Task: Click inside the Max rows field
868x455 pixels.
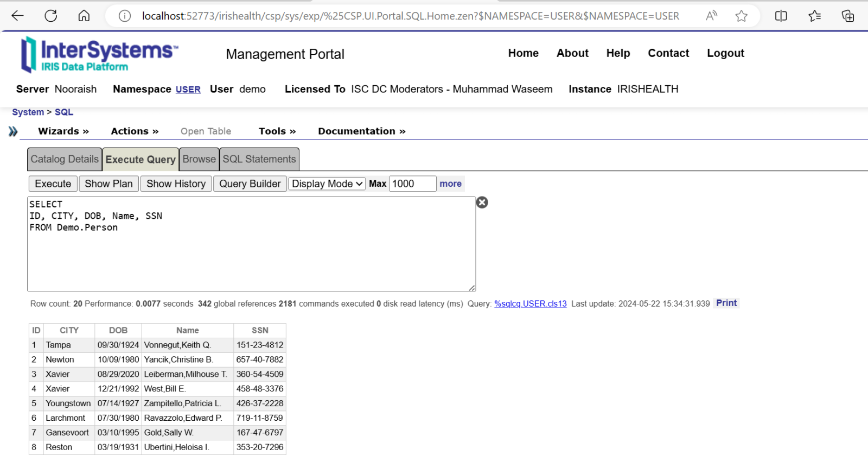Action: point(412,184)
